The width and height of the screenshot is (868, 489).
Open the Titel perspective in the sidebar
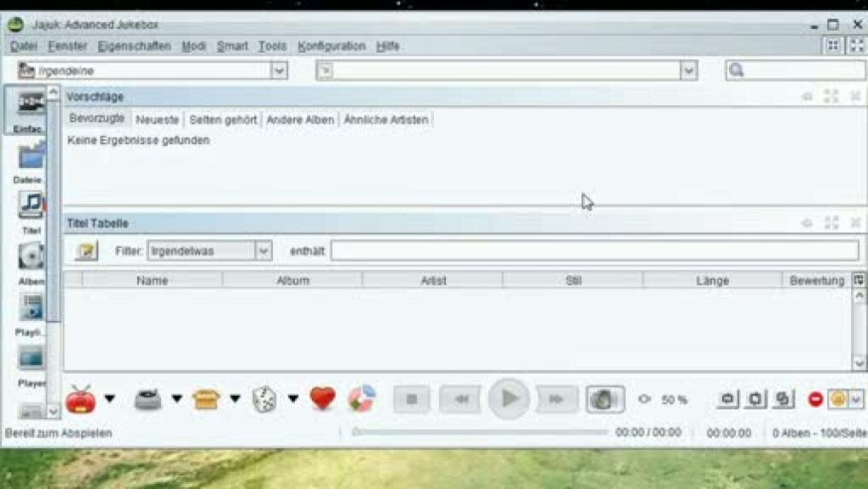[31, 207]
